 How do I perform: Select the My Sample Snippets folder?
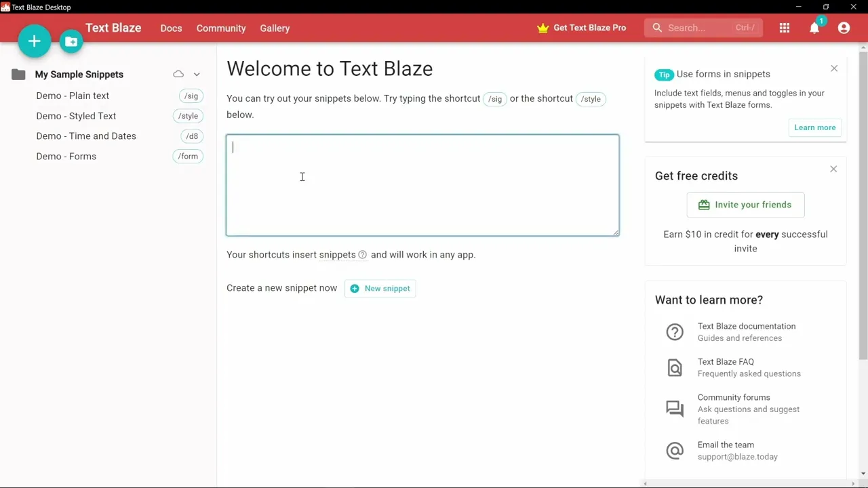pos(79,75)
